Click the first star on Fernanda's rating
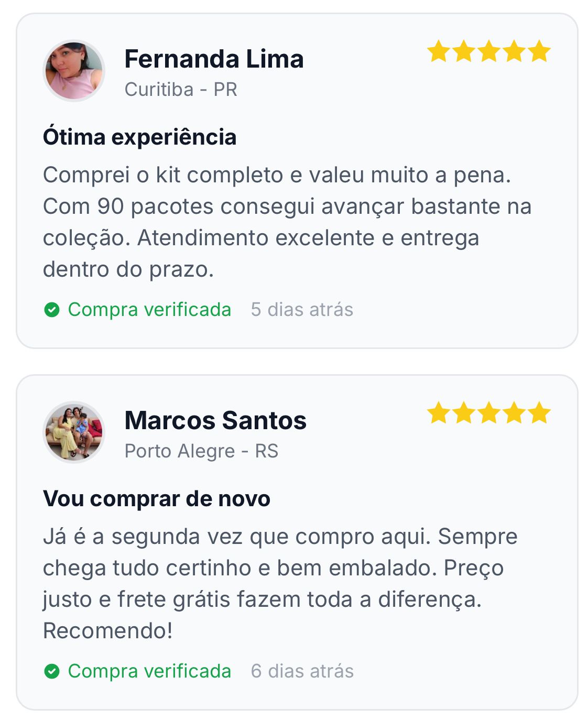Screen dimensions: 588x720 pyautogui.click(x=438, y=52)
